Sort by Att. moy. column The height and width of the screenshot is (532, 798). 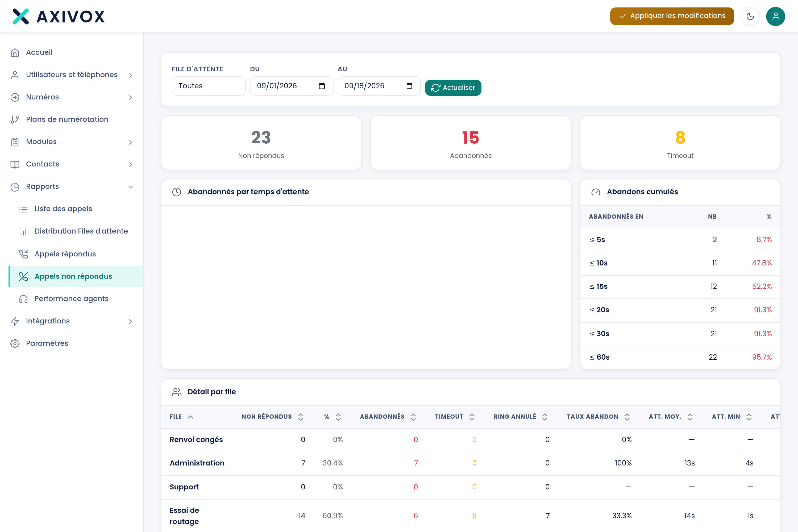(671, 417)
